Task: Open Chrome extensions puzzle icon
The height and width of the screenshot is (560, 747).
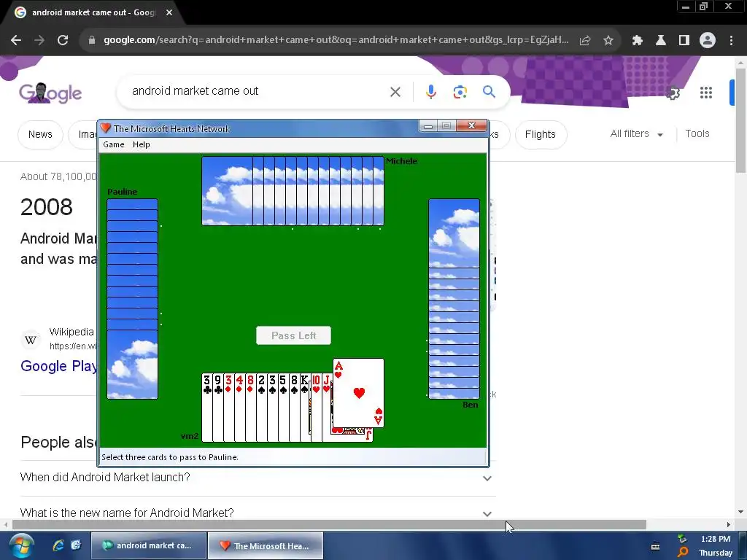Action: [638, 41]
